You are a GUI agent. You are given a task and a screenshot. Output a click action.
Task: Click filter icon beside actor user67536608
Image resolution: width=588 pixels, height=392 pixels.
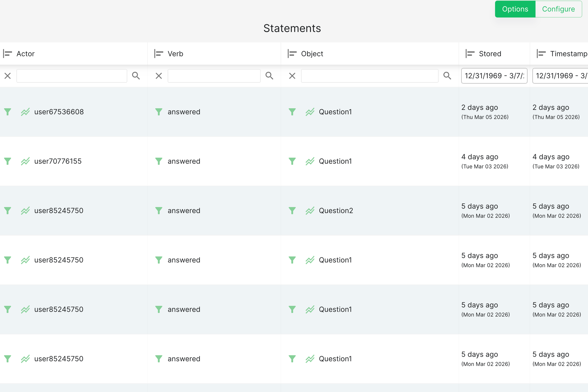(8, 112)
